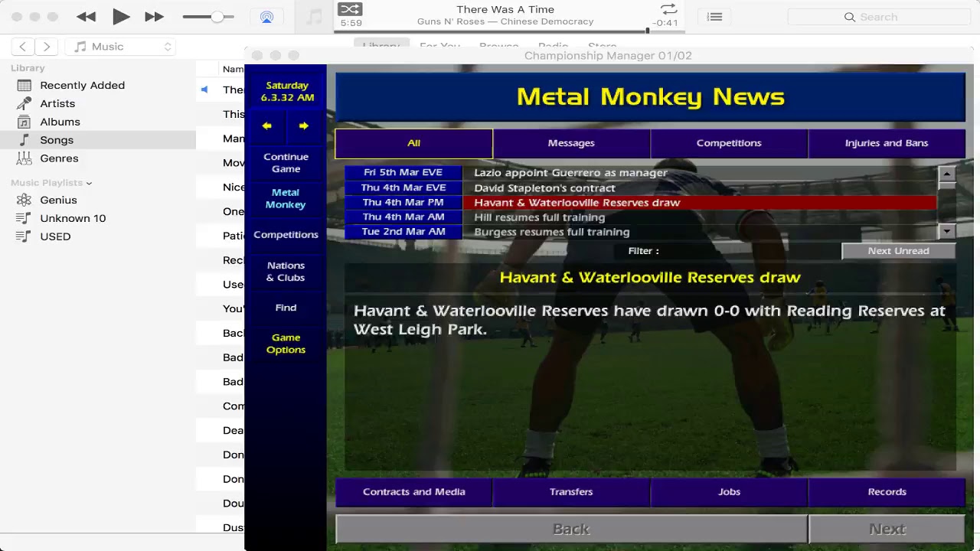
Task: Click the Artists microphone icon
Action: pos(24,103)
